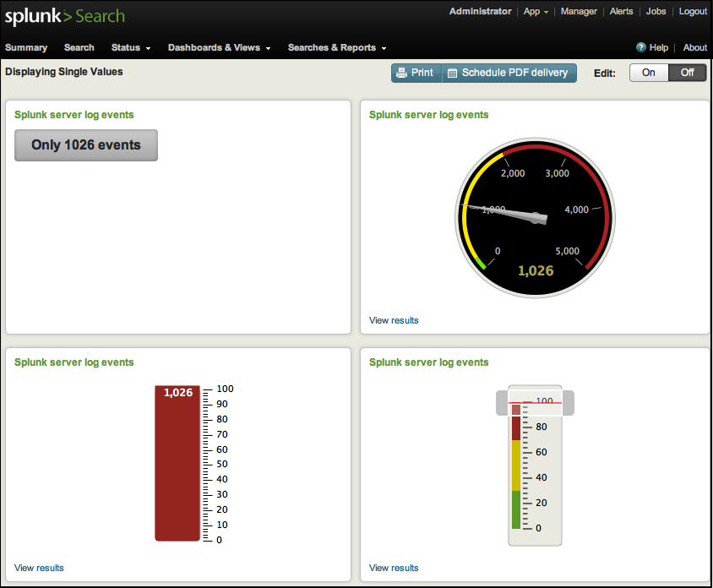Go to the Summary tab

[x=26, y=48]
